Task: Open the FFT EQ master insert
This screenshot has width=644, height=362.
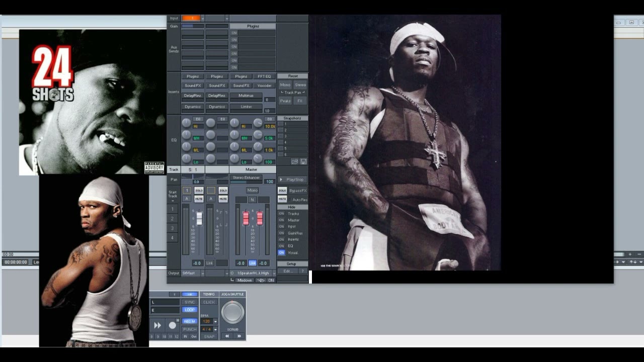Action: (x=264, y=76)
